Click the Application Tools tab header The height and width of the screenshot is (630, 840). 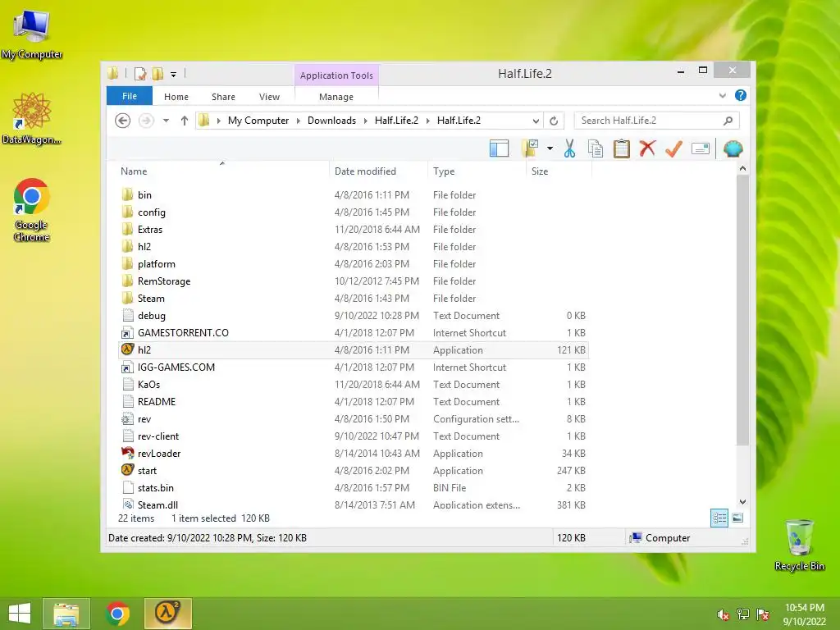point(336,75)
